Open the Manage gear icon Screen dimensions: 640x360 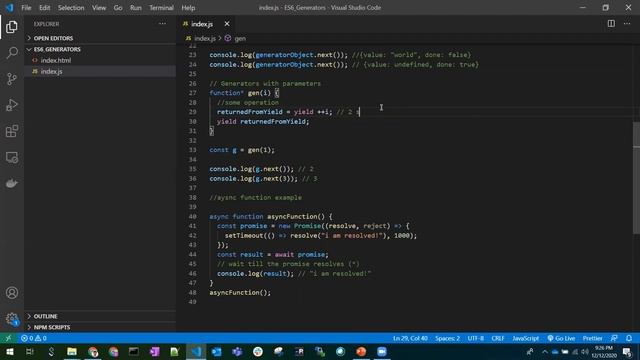tap(12, 318)
